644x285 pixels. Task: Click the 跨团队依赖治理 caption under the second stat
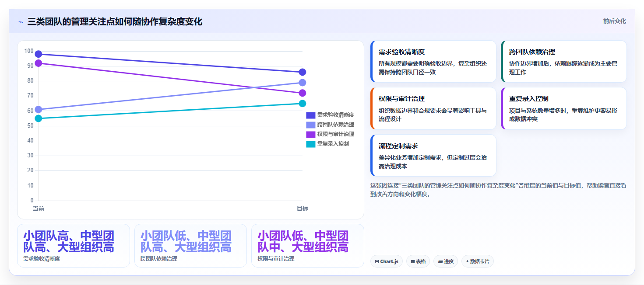coord(159,259)
